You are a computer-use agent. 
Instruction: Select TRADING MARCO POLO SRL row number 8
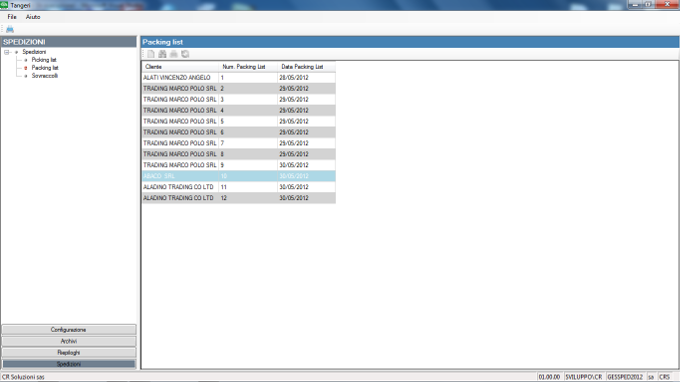click(239, 154)
